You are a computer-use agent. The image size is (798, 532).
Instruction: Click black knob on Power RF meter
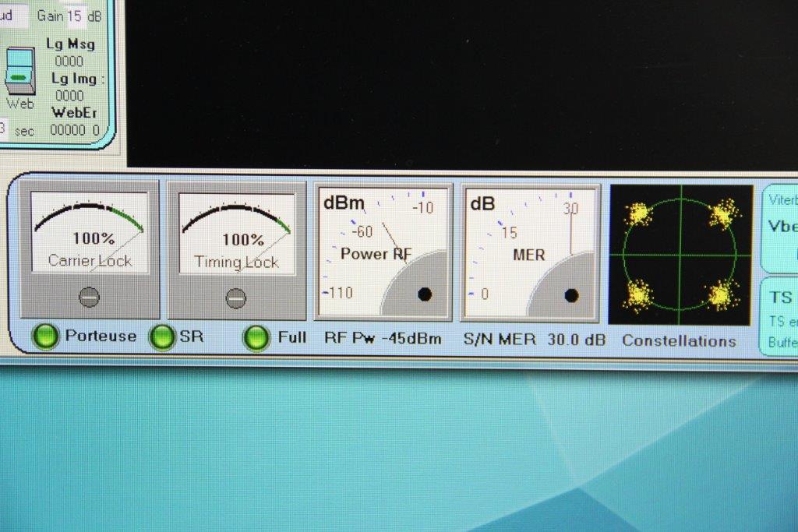tap(425, 294)
